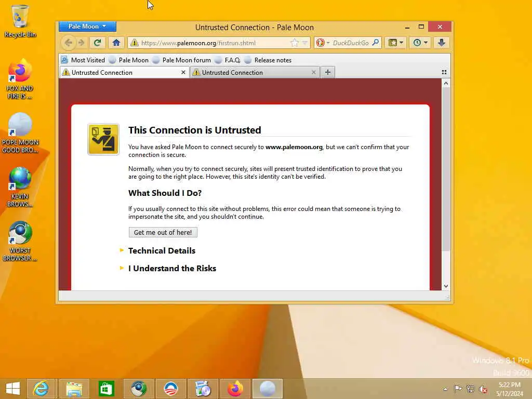Open Internet Explorer from the taskbar

click(41, 389)
